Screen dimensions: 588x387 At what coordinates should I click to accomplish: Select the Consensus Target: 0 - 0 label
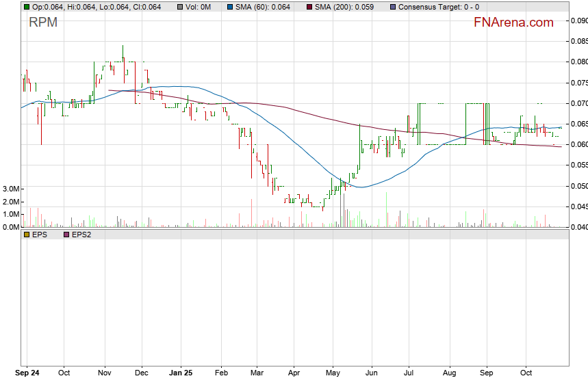439,7
